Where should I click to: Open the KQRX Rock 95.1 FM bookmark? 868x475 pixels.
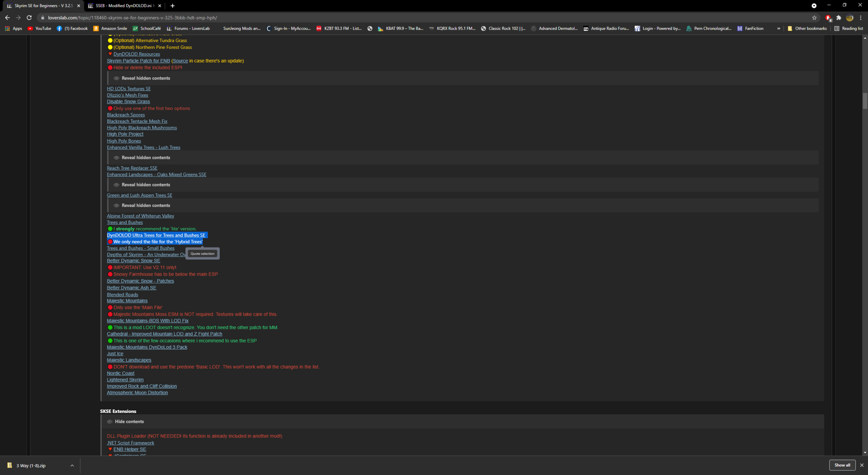click(452, 28)
